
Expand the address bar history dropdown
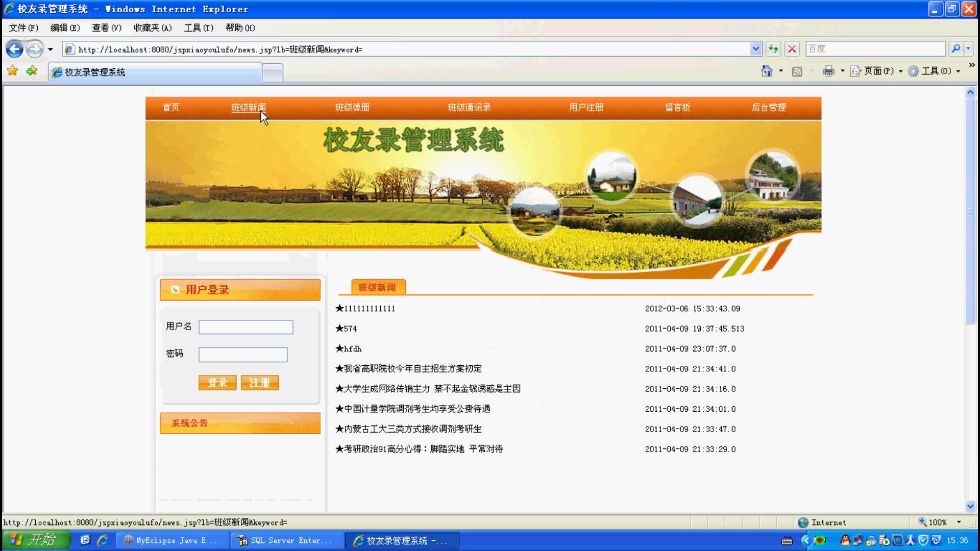pos(756,49)
